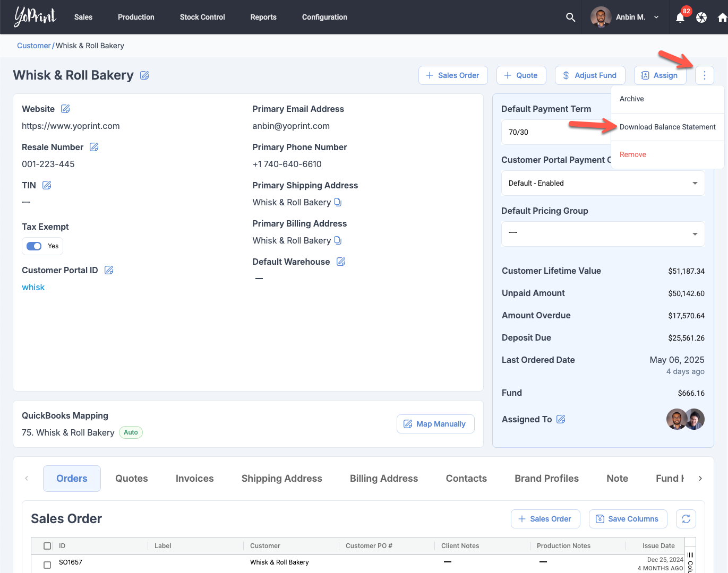The image size is (728, 573).
Task: Open the whisk customer portal link
Action: click(x=33, y=287)
